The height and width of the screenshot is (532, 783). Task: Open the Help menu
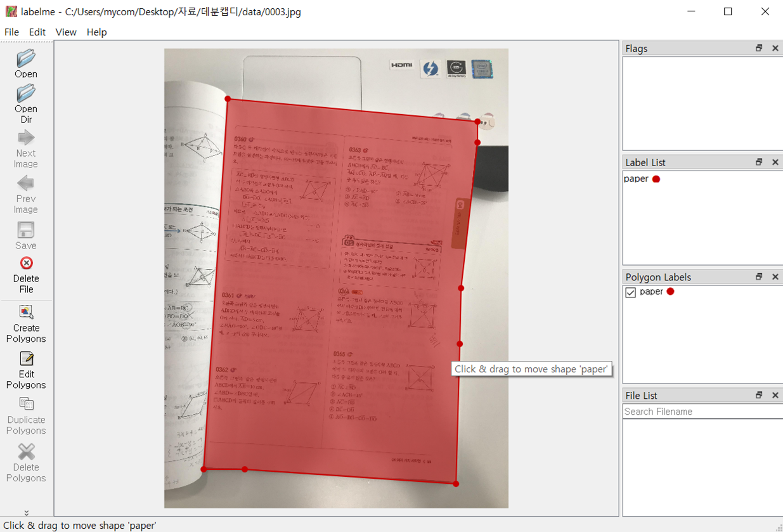point(96,32)
